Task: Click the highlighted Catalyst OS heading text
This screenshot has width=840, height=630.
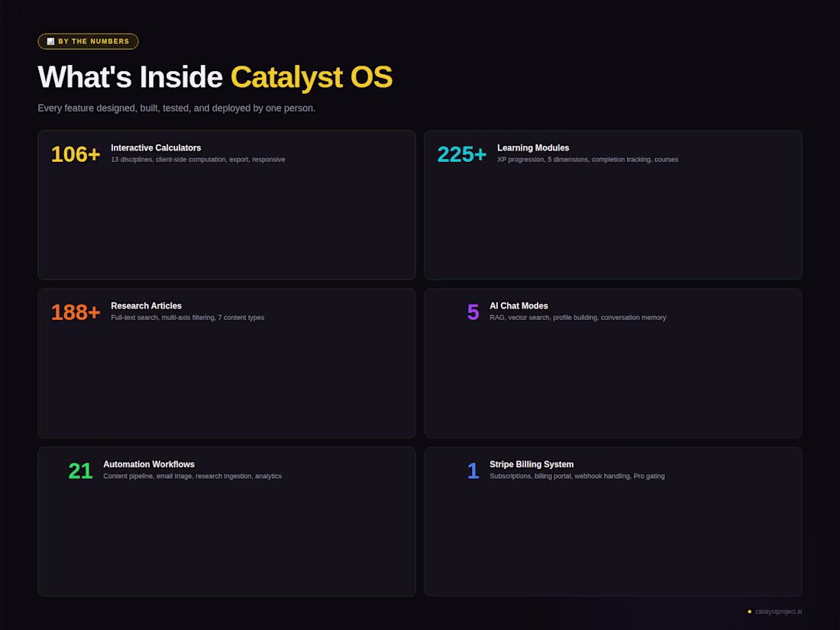Action: click(312, 77)
